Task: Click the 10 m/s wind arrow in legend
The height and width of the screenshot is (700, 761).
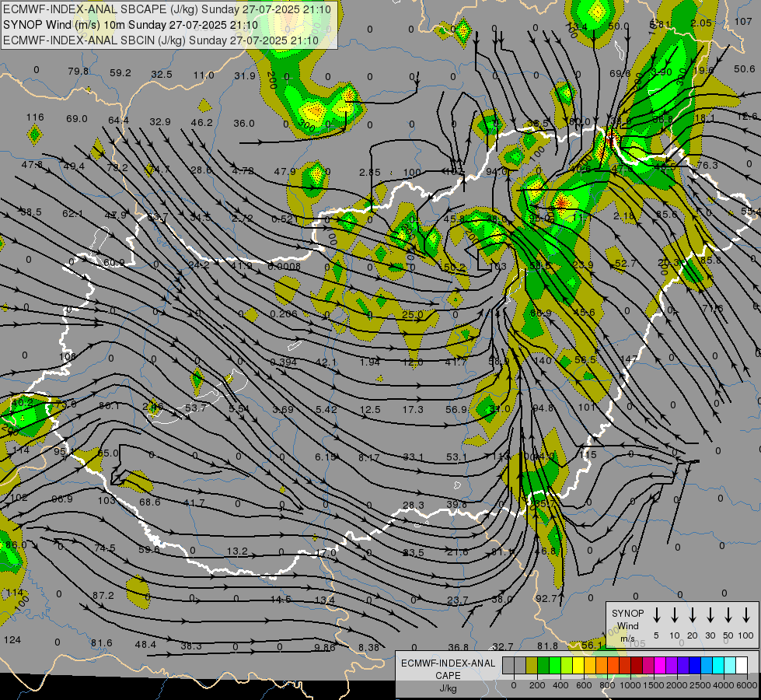Action: pyautogui.click(x=674, y=614)
